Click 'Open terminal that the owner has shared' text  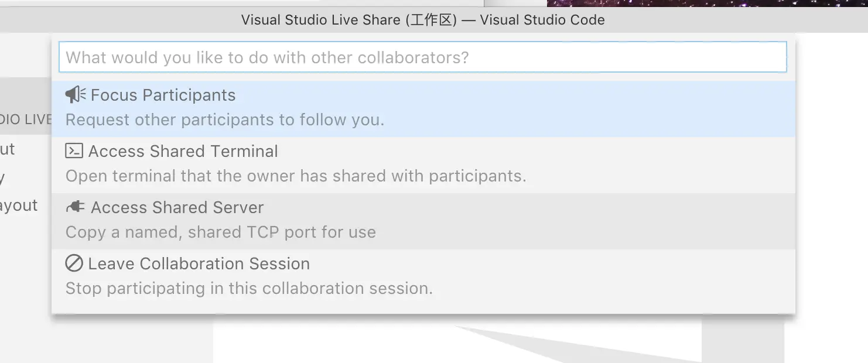pos(295,176)
